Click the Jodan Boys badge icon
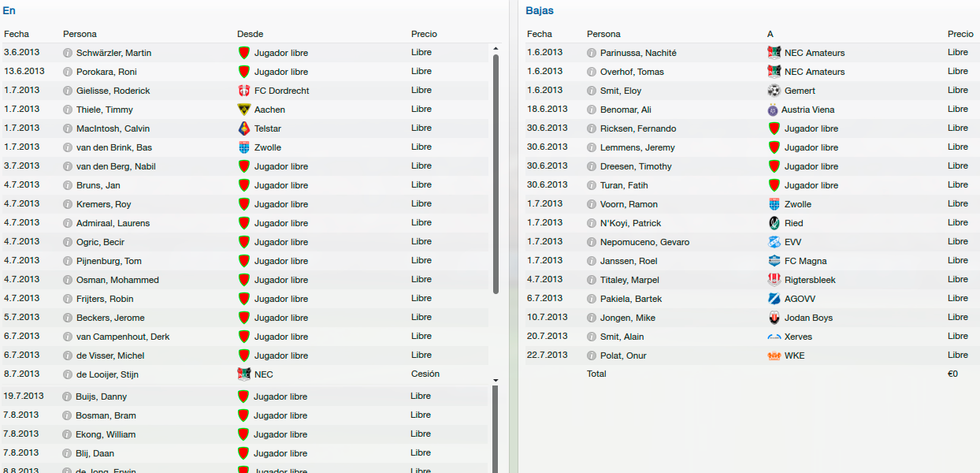Screen dimensions: 980x473 pyautogui.click(x=774, y=318)
